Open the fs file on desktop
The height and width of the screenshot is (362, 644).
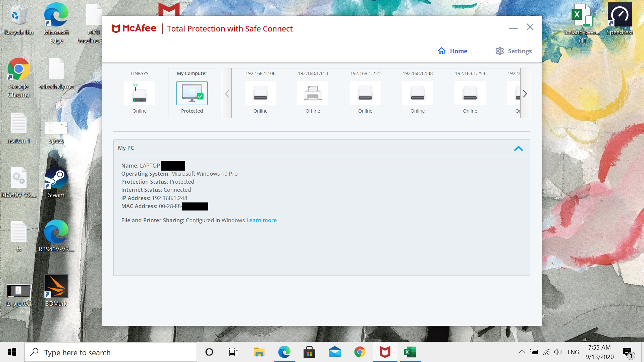pyautogui.click(x=18, y=237)
